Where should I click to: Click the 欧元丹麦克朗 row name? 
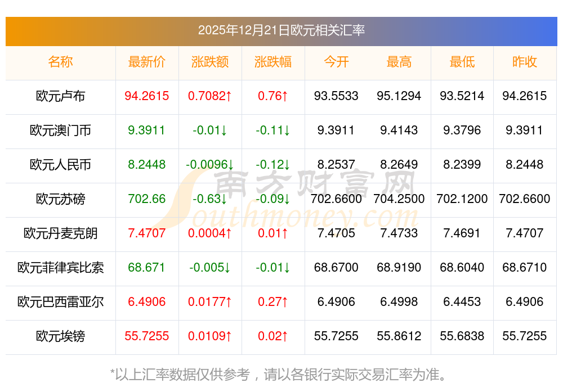pyautogui.click(x=60, y=233)
